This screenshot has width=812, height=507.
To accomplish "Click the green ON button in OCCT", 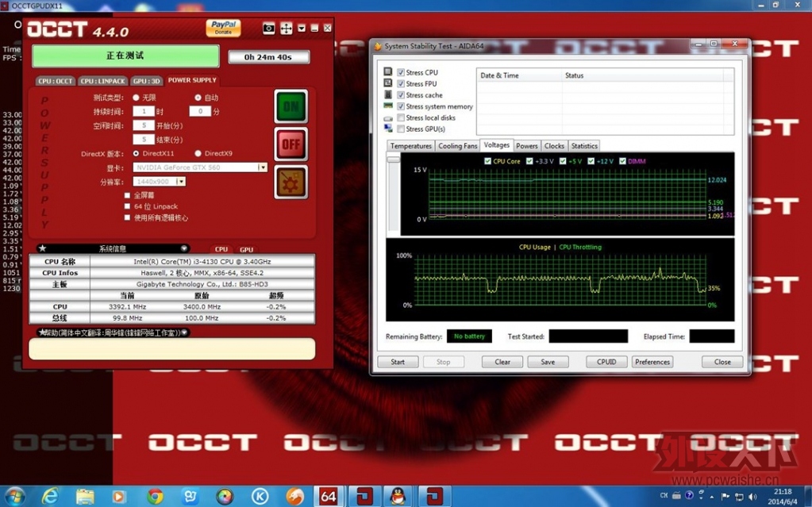I will click(x=291, y=106).
